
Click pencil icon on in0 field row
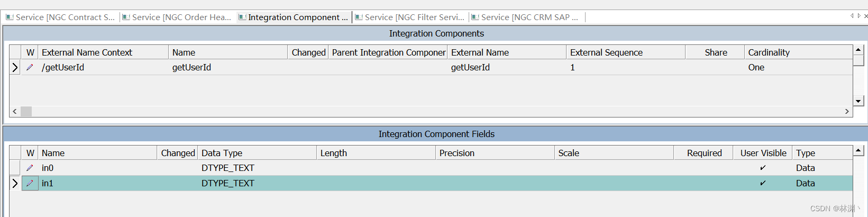point(30,168)
